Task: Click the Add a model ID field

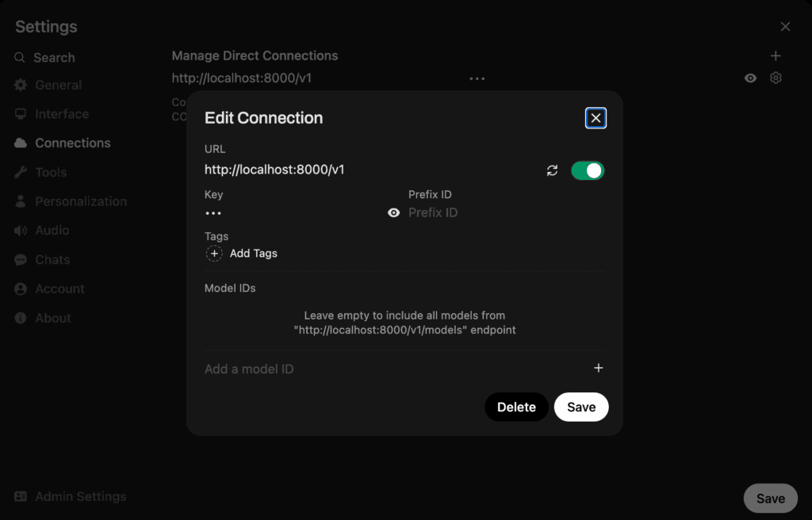Action: 396,369
